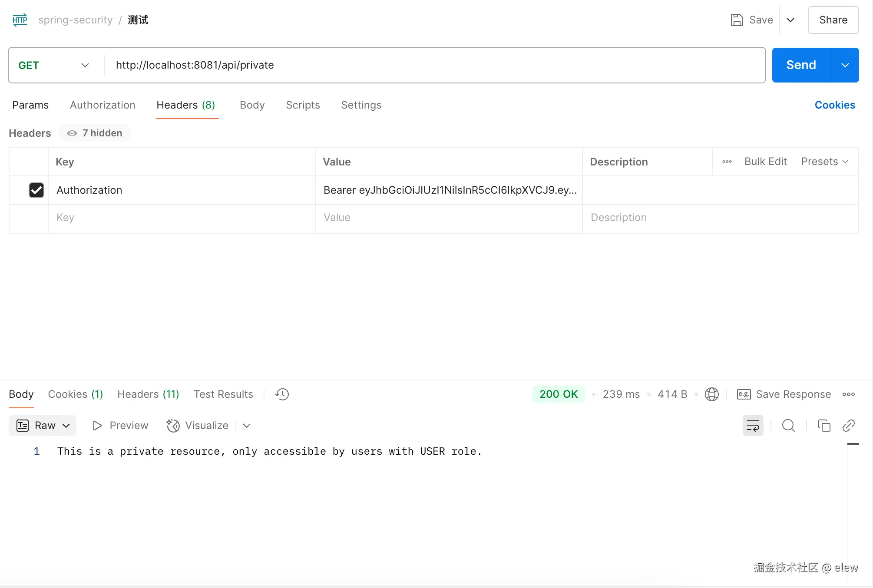This screenshot has height=588, width=873.
Task: Toggle the wrap lines icon
Action: coord(753,426)
